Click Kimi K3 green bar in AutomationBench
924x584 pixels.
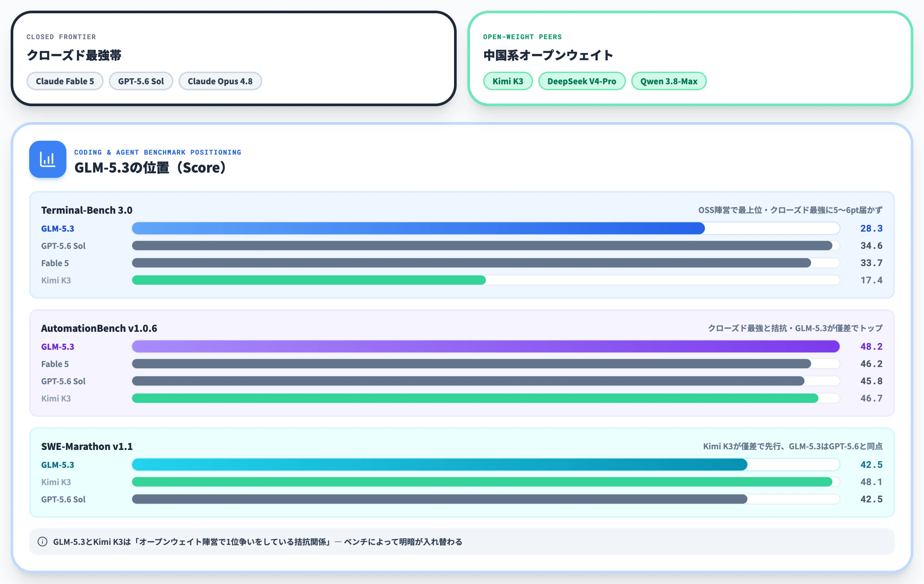[x=475, y=398]
